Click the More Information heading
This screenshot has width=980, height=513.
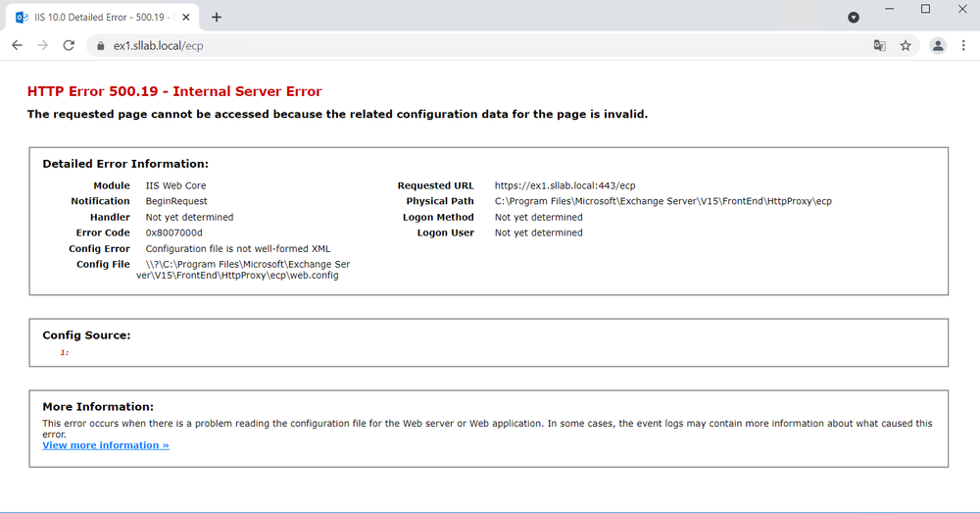click(98, 407)
